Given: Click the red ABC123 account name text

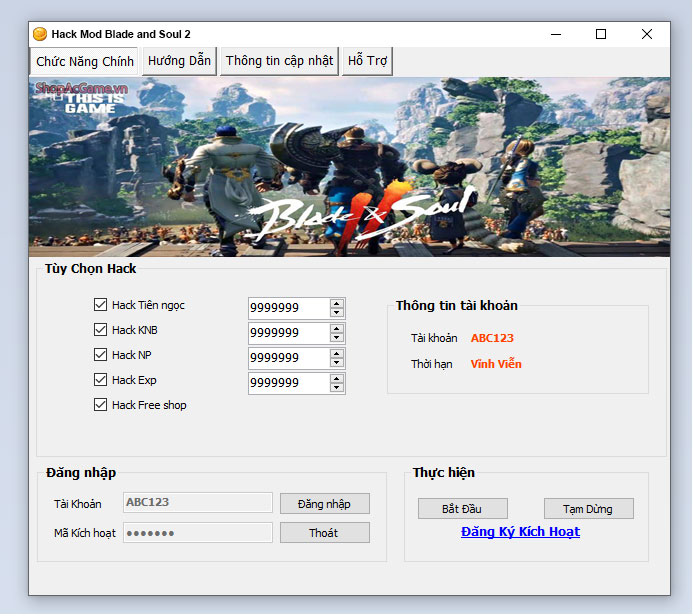Looking at the screenshot, I should [492, 338].
